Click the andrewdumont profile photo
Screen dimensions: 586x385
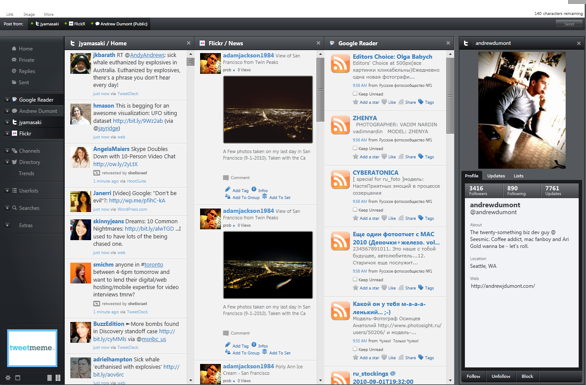[522, 110]
